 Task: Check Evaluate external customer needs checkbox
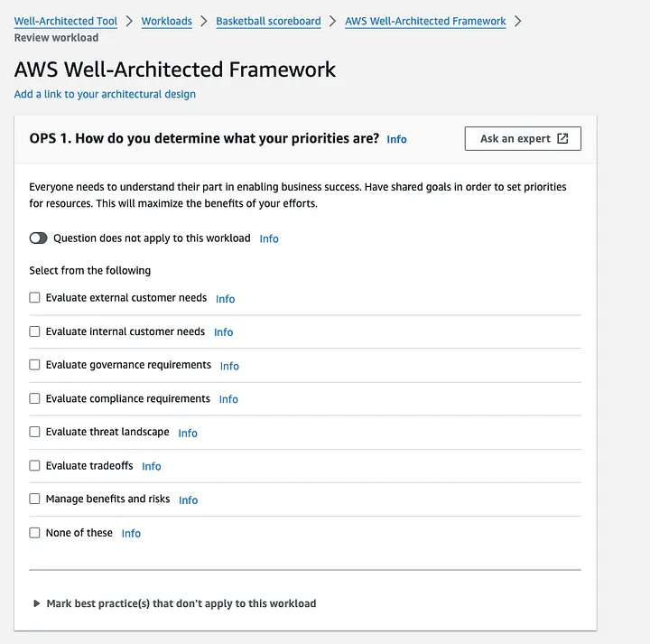tap(35, 298)
